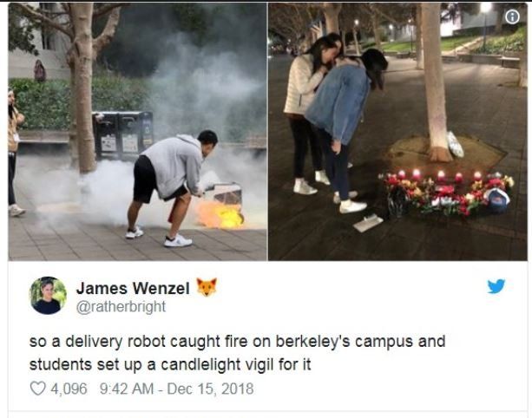532x418 pixels.
Task: Open the @ratherbright handle link
Action: coord(121,307)
